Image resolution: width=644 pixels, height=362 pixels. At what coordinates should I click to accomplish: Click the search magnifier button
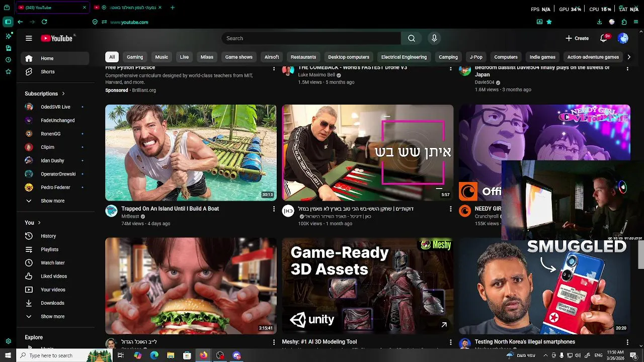coord(412,38)
